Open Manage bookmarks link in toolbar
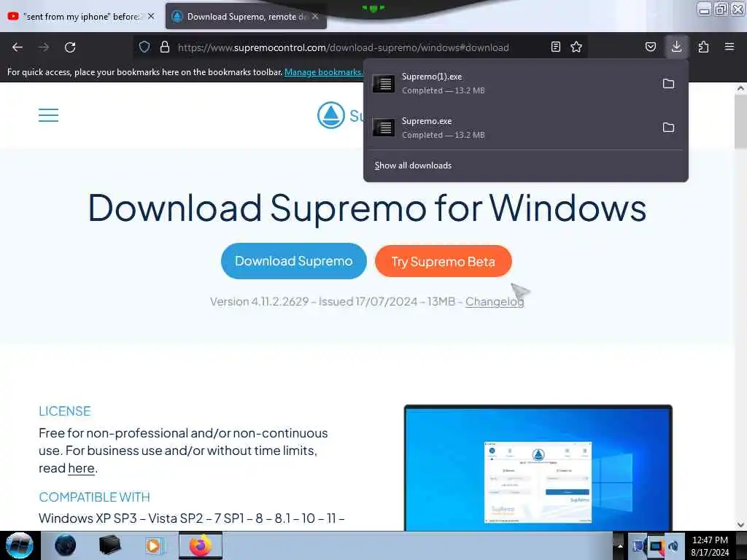 (323, 72)
